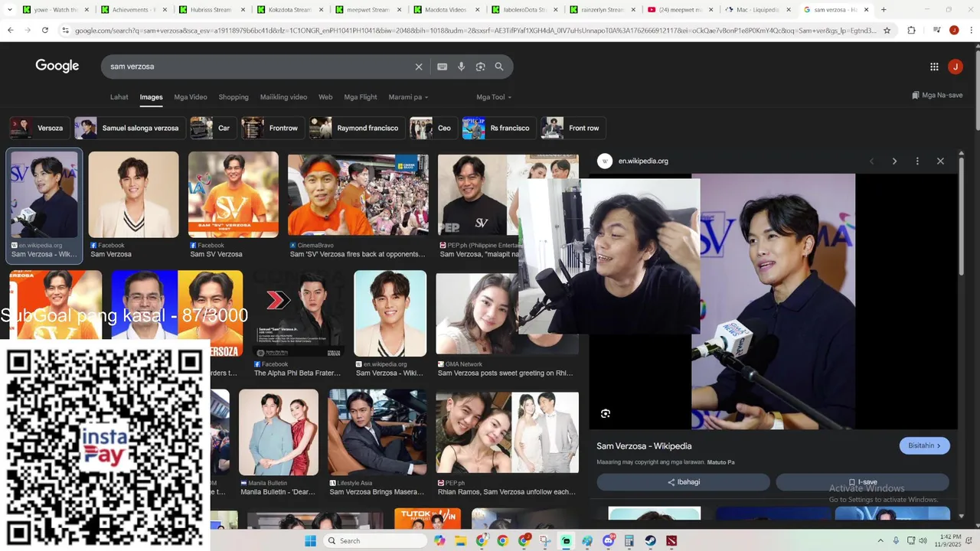This screenshot has height=551, width=980.
Task: Open a new Chrome tab
Action: [884, 10]
